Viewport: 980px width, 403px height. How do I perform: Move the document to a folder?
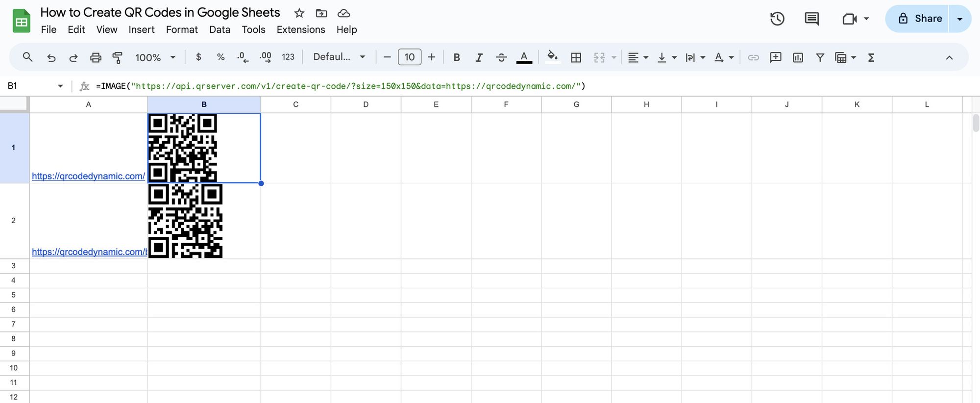click(321, 13)
